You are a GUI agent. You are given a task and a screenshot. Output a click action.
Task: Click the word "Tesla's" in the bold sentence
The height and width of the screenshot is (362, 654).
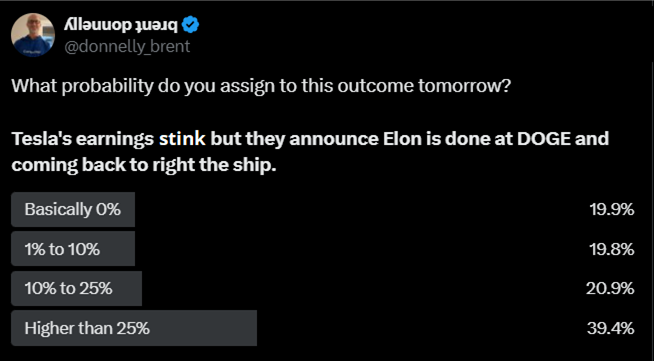coord(40,139)
